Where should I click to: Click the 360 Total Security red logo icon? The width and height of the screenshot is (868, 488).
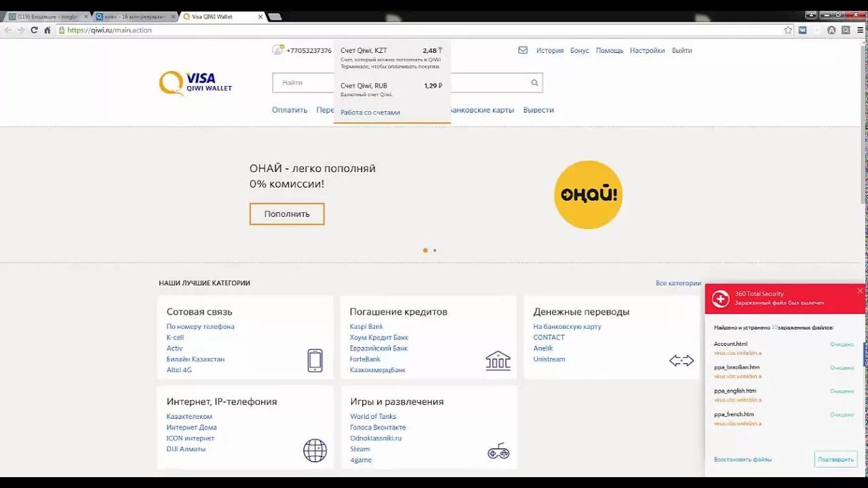[720, 298]
